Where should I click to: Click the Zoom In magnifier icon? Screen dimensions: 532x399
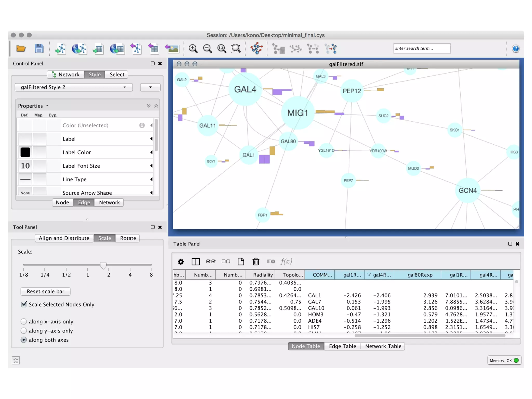pyautogui.click(x=193, y=49)
